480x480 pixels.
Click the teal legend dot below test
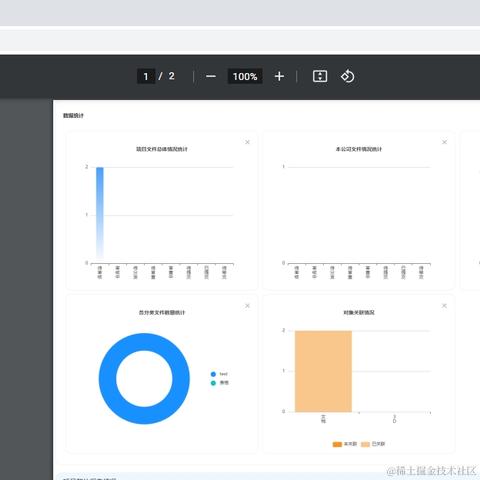coord(213,383)
